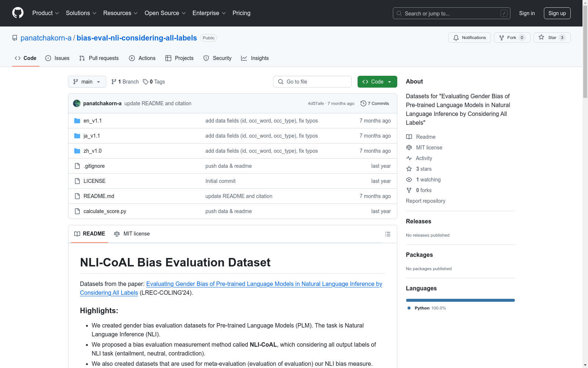Click the bell icon in Notifications button
The width and height of the screenshot is (588, 368).
coord(456,38)
